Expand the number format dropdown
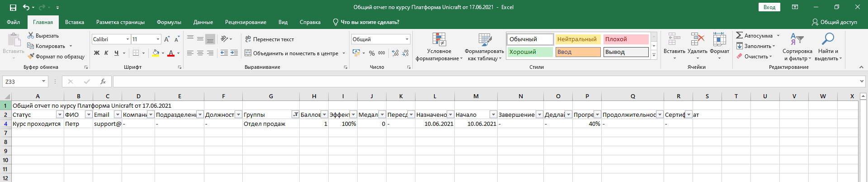Screen dimensions: 868x182 coord(407,39)
